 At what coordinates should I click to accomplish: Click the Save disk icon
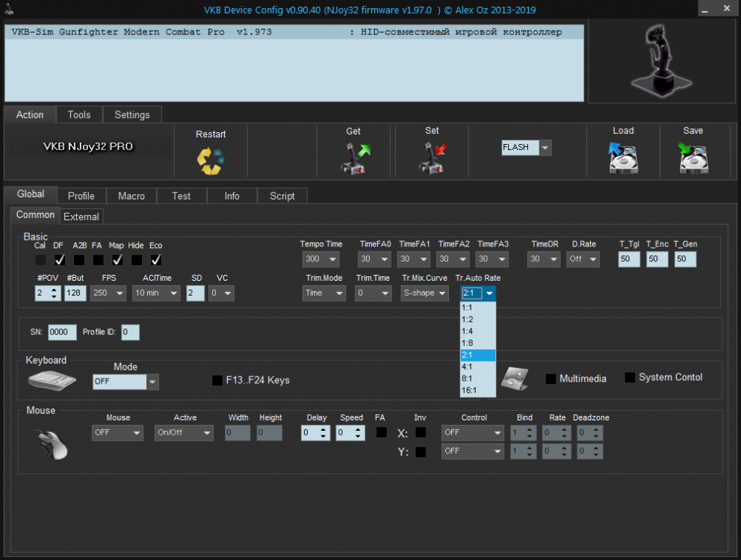click(693, 158)
